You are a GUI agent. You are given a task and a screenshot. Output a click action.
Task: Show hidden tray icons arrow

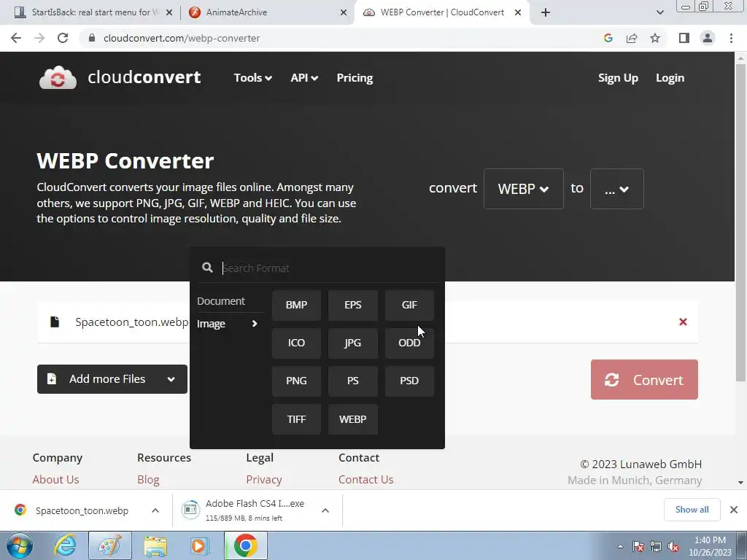pos(620,547)
